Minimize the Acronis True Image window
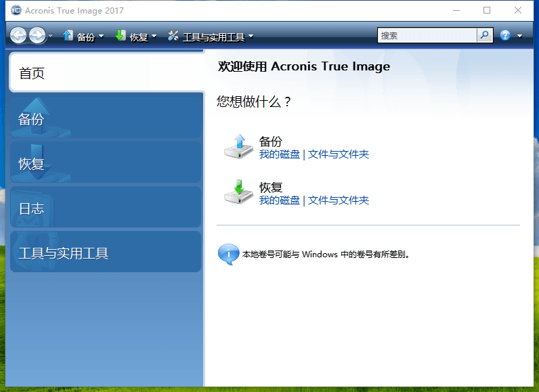Image resolution: width=539 pixels, height=392 pixels. (456, 10)
